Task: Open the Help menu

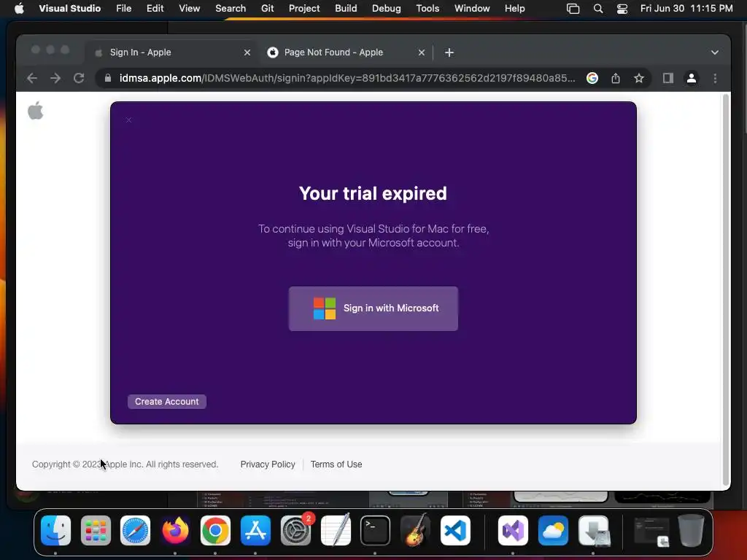Action: click(x=514, y=9)
